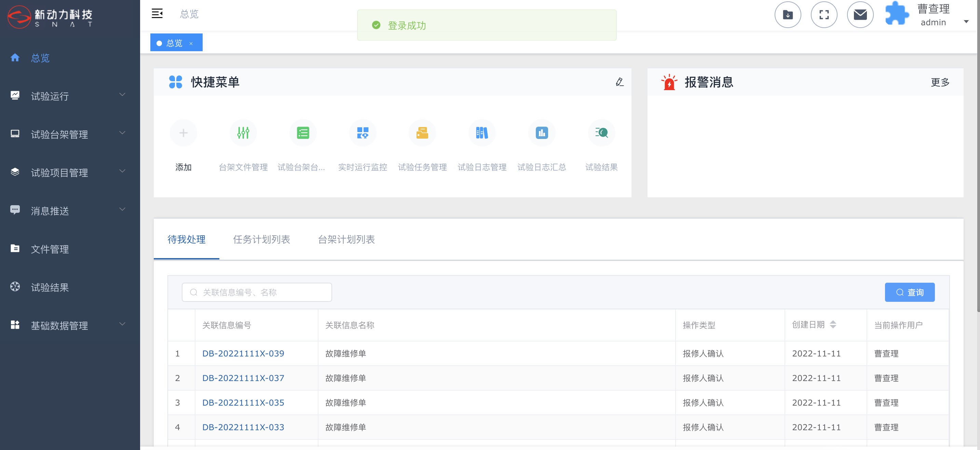The image size is (980, 450).
Task: Expand the 基础数据管理 menu chevron
Action: [x=122, y=324]
